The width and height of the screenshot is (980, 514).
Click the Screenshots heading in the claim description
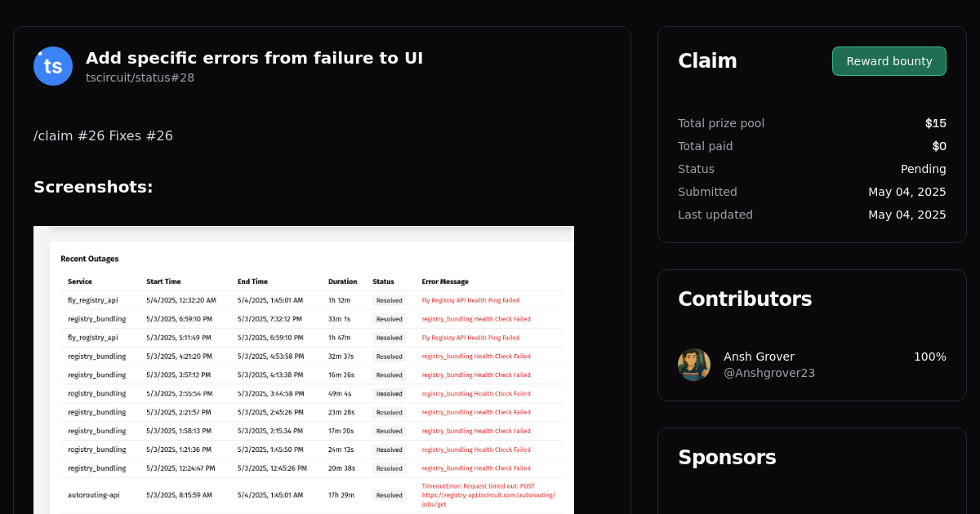point(93,186)
